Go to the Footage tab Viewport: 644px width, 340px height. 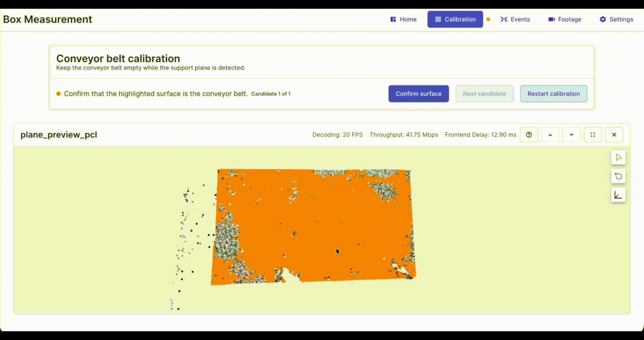(565, 19)
